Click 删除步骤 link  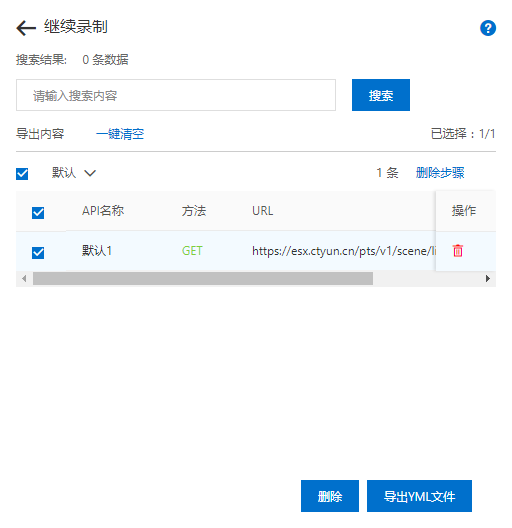(x=440, y=173)
